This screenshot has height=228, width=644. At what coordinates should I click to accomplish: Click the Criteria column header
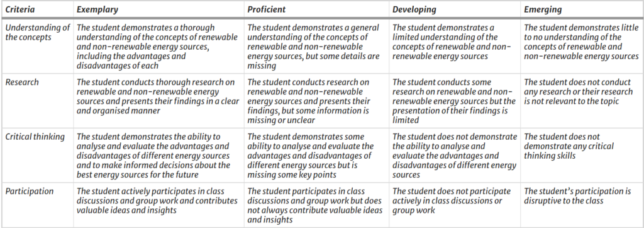click(20, 9)
